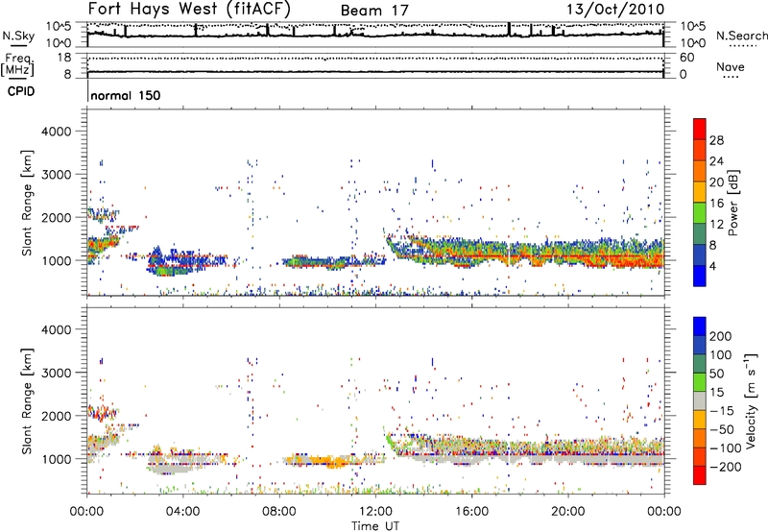Viewport: 768px width, 532px height.
Task: Click the '60' Nave tick label
Action: [x=686, y=58]
